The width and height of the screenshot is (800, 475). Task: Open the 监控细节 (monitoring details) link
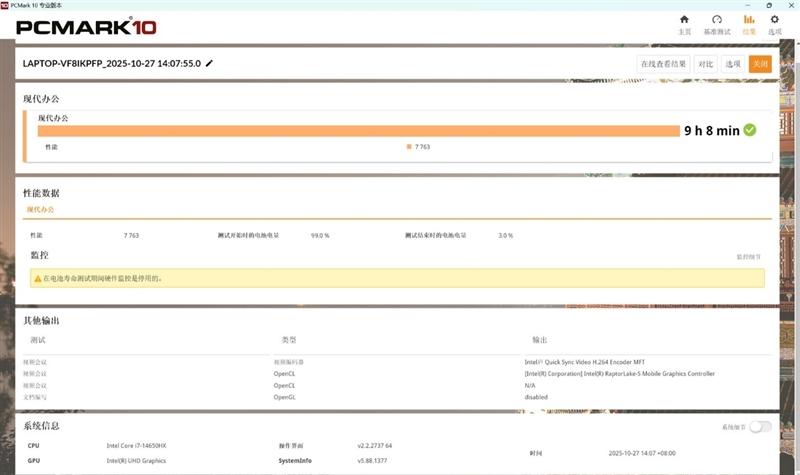coord(748,257)
